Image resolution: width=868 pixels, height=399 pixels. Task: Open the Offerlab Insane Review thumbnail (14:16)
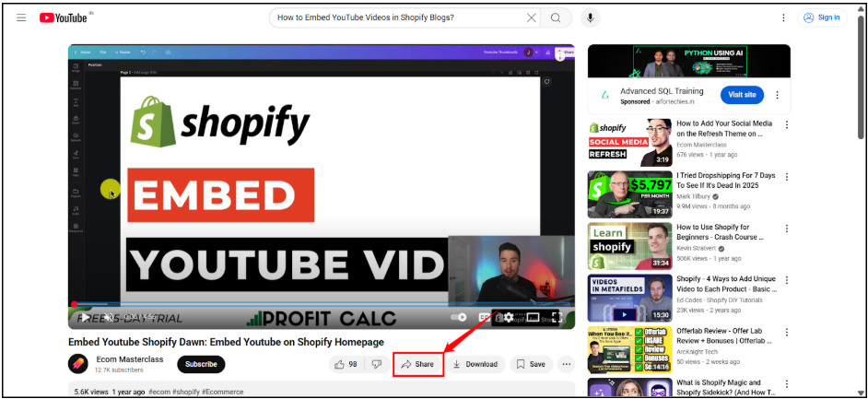630,350
